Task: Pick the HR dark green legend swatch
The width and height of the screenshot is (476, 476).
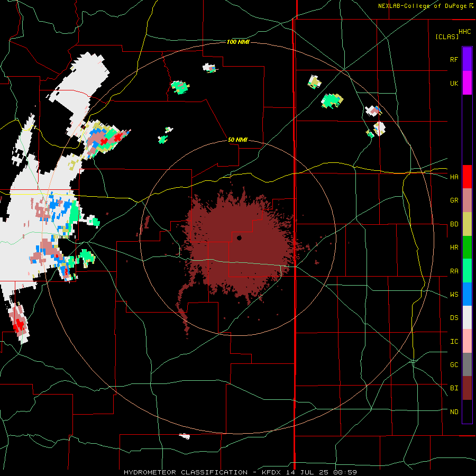Action: coord(467,248)
